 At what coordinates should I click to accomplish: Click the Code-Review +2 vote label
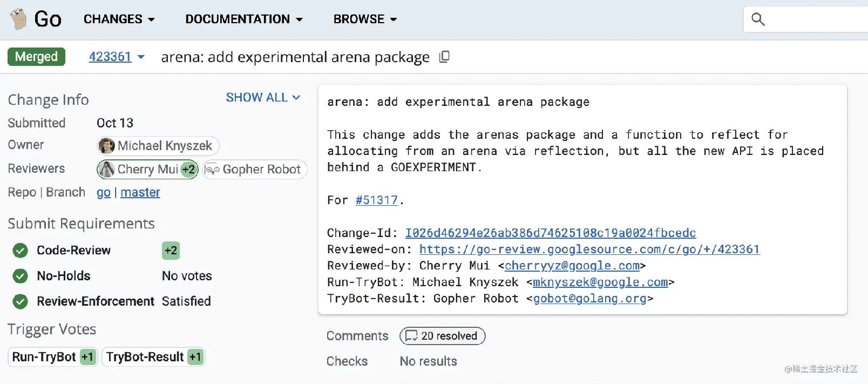(x=171, y=251)
